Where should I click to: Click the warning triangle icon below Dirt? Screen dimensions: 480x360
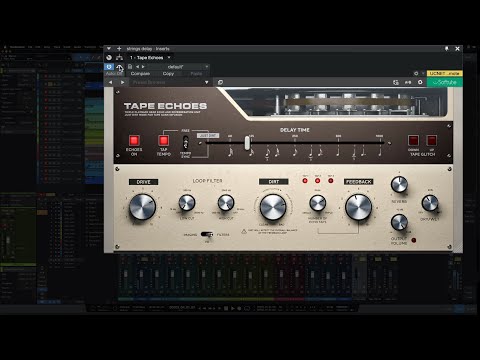point(244,231)
